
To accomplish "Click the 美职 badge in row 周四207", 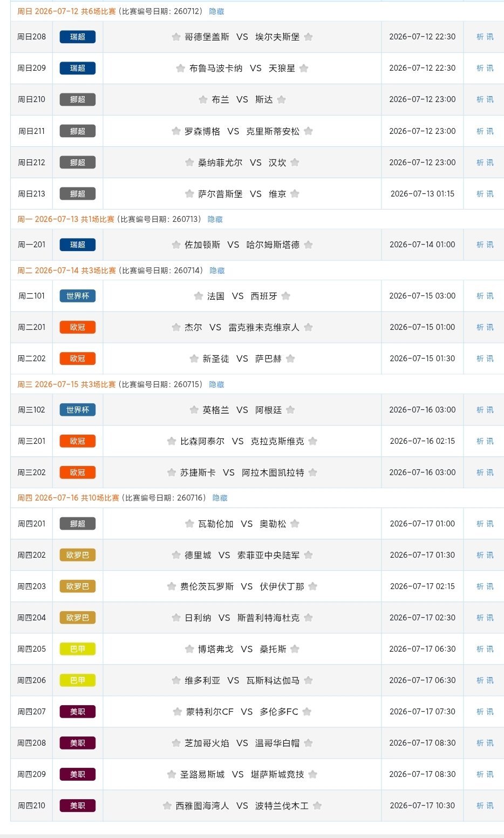I will 78,712.
